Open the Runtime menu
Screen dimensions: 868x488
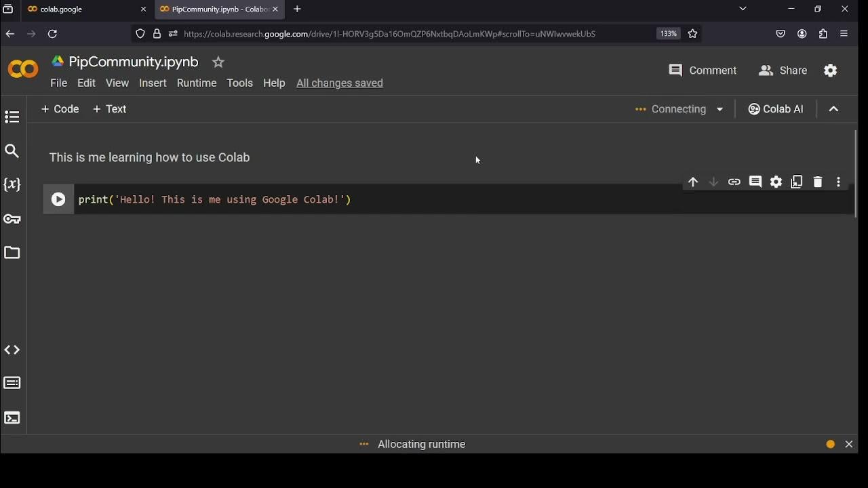coord(197,83)
